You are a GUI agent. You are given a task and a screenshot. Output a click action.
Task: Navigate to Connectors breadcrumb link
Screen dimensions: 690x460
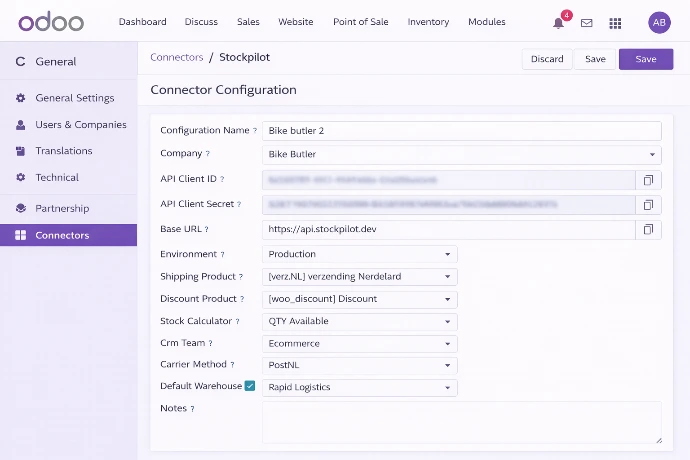pyautogui.click(x=177, y=58)
